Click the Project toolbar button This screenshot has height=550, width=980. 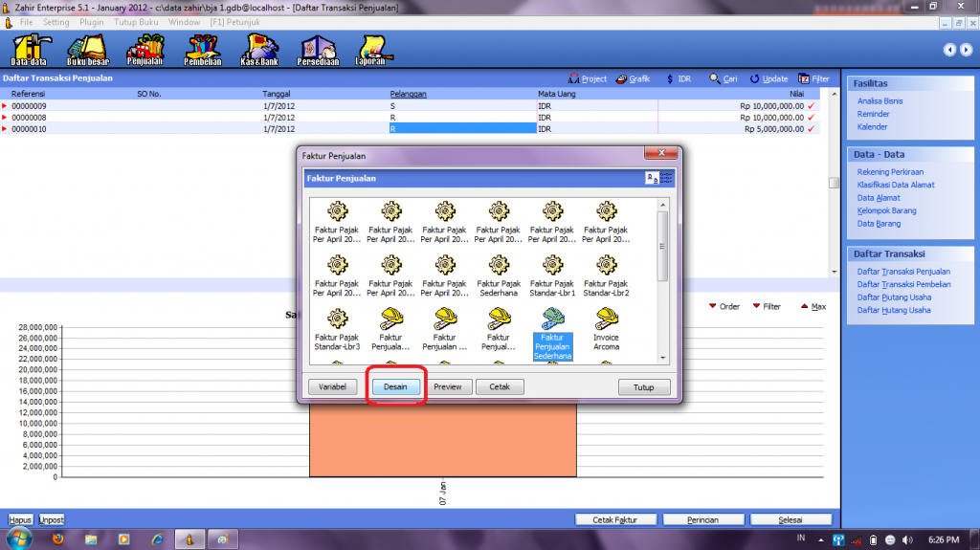click(588, 78)
